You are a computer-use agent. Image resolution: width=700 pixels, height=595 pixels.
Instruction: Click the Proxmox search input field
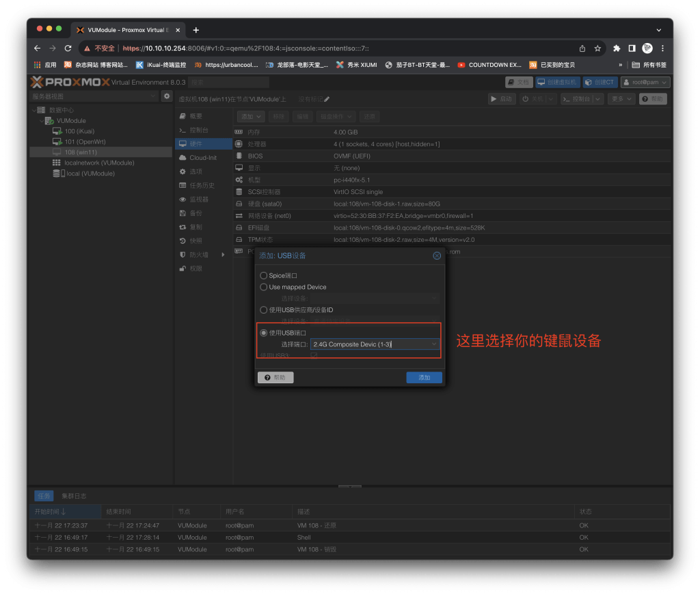(x=229, y=82)
